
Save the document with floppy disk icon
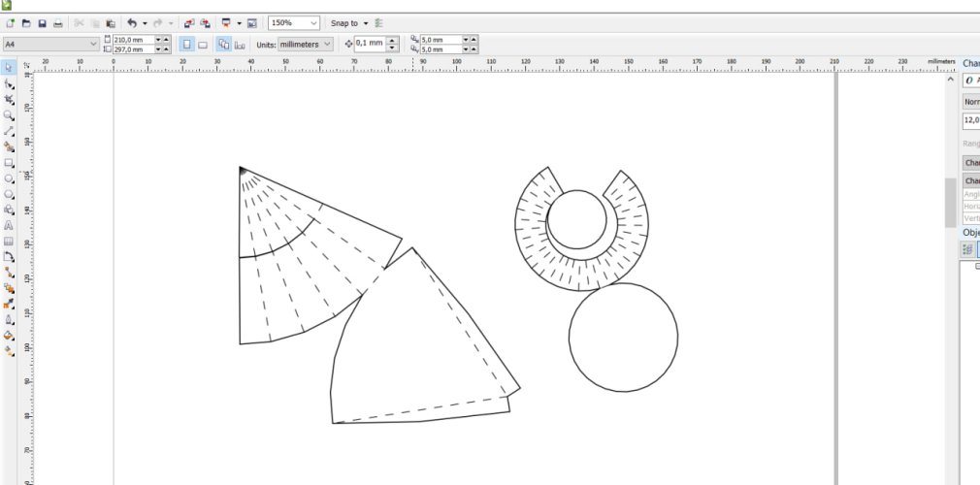pyautogui.click(x=43, y=23)
